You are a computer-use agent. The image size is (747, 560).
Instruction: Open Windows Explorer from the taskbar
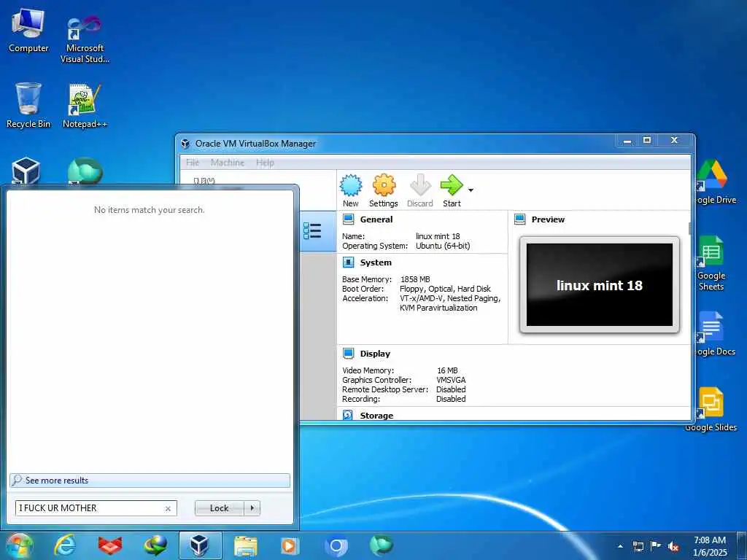(x=246, y=545)
